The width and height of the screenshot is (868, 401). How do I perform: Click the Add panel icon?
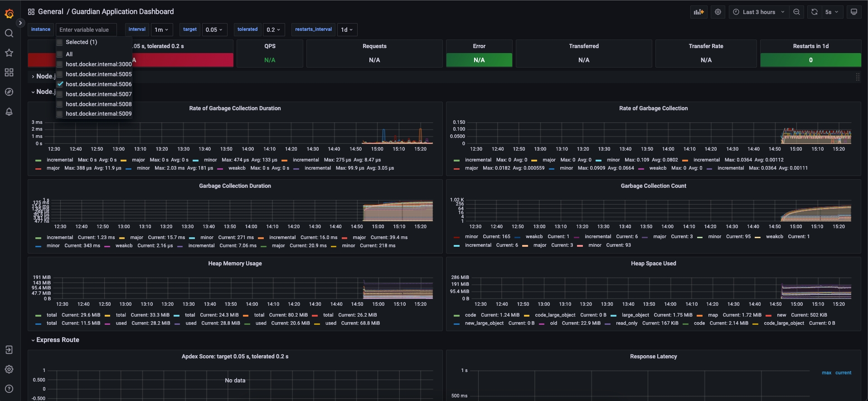698,12
